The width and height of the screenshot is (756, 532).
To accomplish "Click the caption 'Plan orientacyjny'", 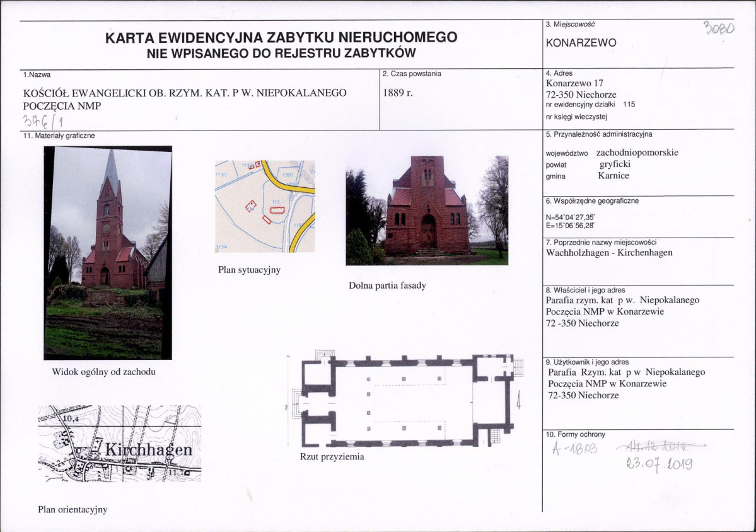I will 73,510.
